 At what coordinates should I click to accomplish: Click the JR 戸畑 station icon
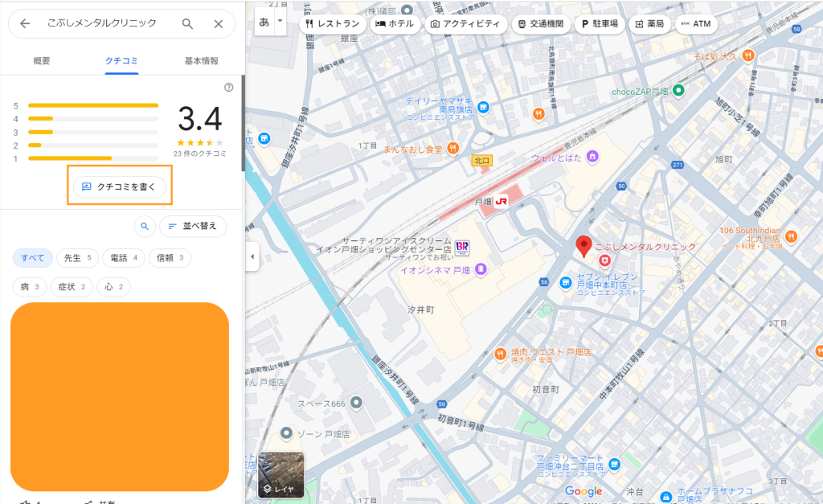(502, 201)
